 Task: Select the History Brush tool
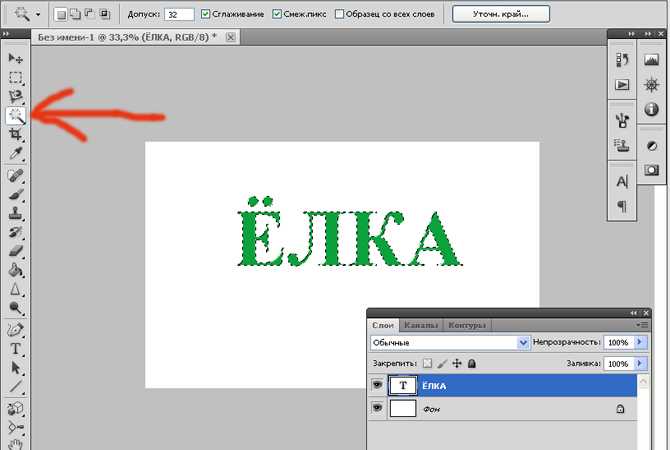tap(15, 232)
